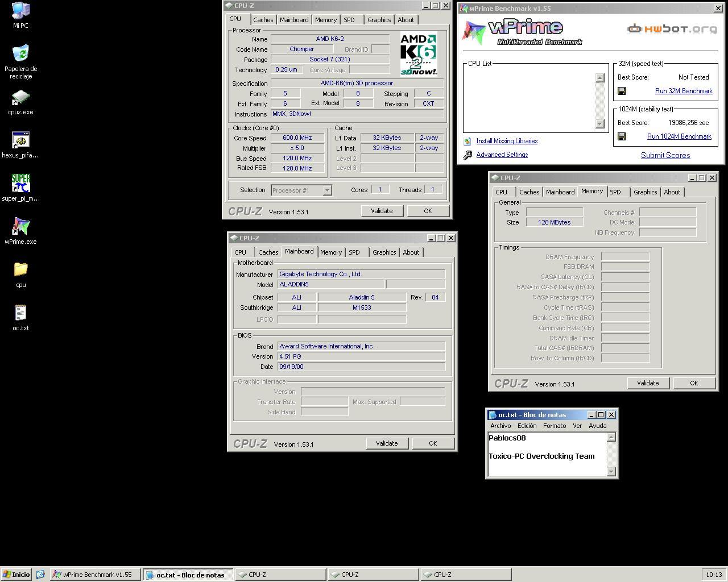Click Advanced Settings link

click(502, 155)
